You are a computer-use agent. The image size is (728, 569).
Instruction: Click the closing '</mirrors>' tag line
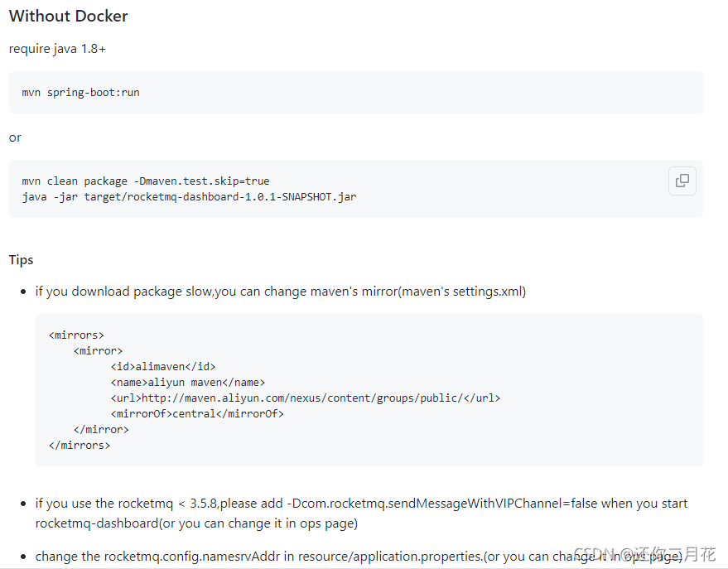click(80, 446)
